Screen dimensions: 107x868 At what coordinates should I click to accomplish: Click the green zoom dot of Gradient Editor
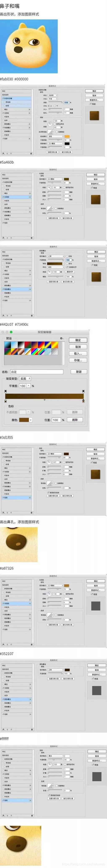coord(11,332)
